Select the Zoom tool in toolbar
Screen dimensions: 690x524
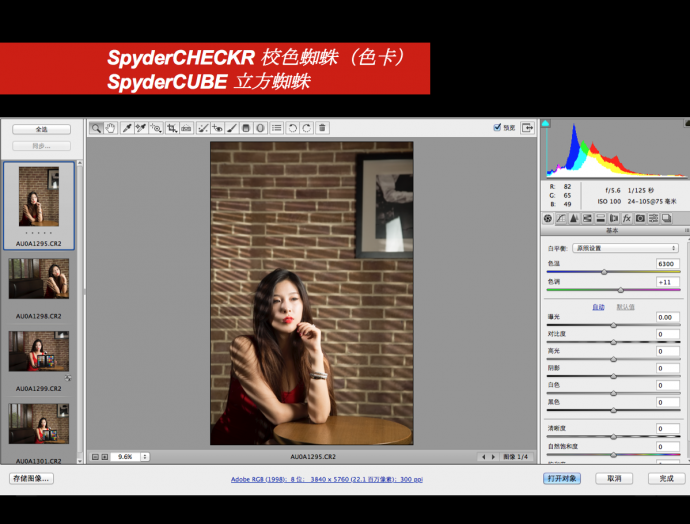click(96, 128)
